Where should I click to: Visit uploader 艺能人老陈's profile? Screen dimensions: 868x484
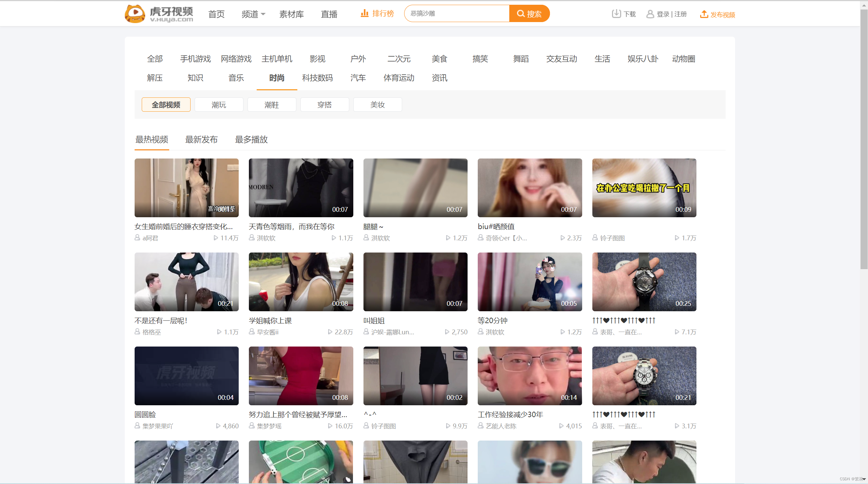pyautogui.click(x=501, y=426)
